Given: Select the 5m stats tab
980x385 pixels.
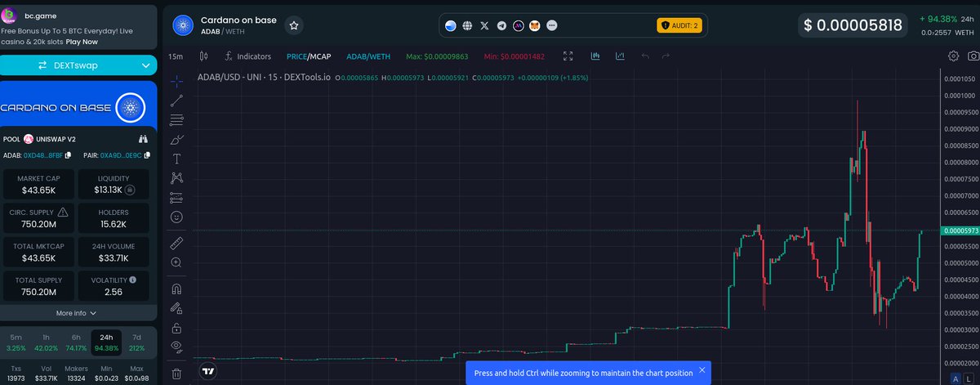Looking at the screenshot, I should click(16, 342).
